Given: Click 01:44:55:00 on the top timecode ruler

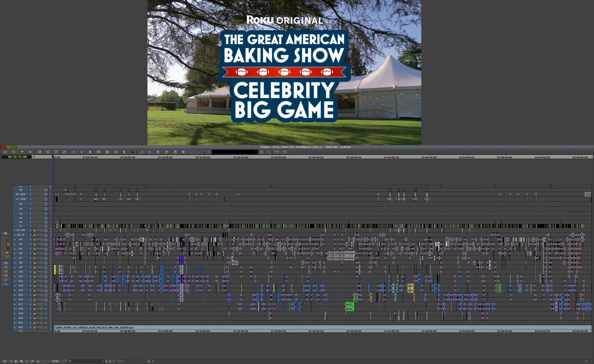Looking at the screenshot, I should click(x=392, y=157).
